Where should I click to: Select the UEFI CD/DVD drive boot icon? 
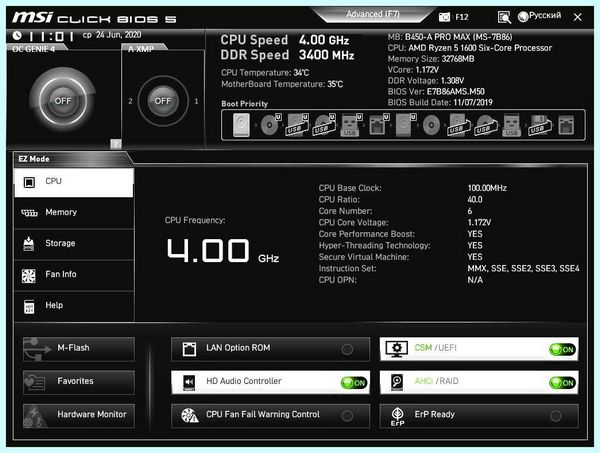[271, 125]
